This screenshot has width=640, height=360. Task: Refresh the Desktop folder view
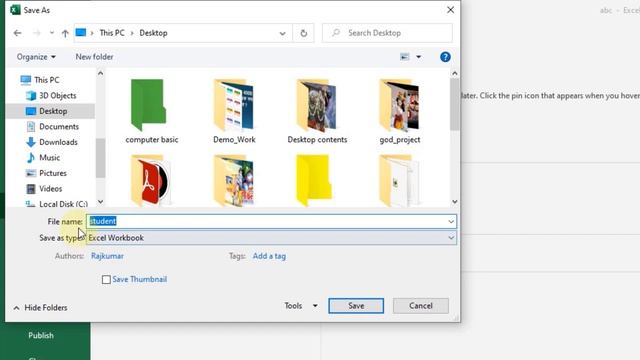tap(304, 33)
